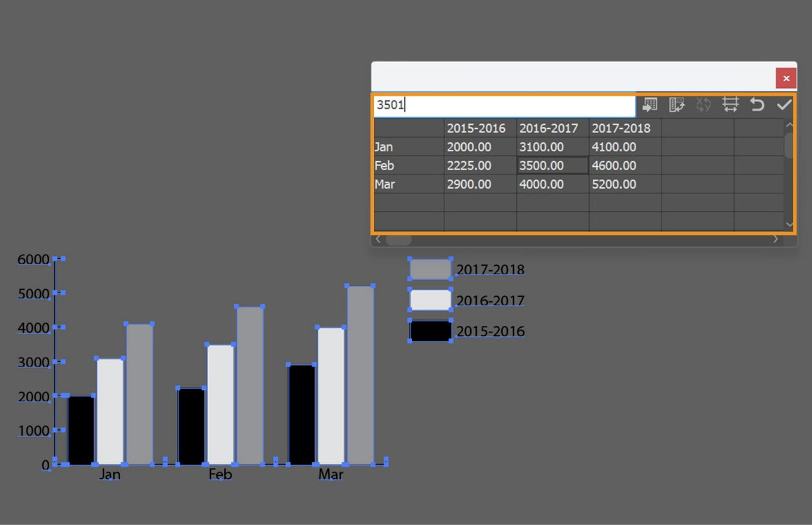812x525 pixels.
Task: Select the Feb cell containing 3500.00
Action: [552, 166]
